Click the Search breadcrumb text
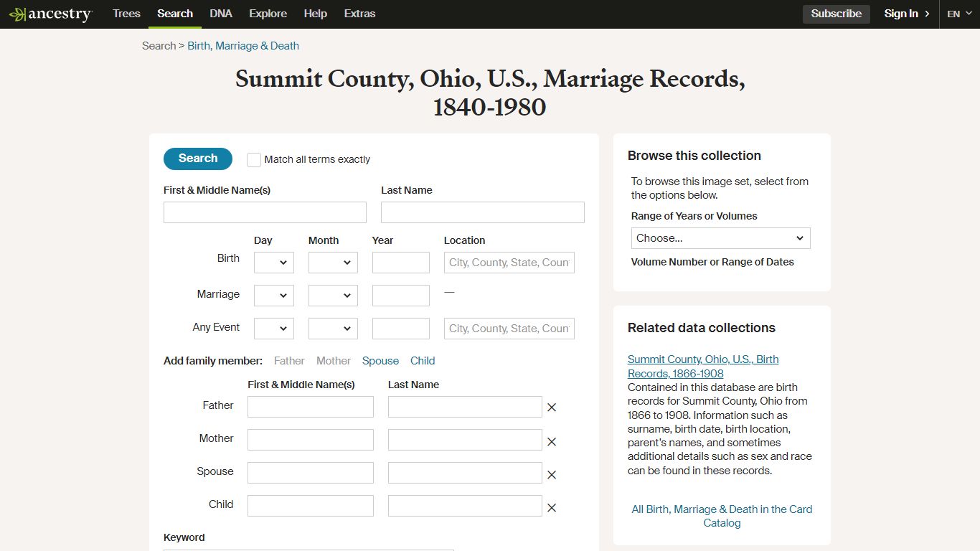 pyautogui.click(x=159, y=46)
